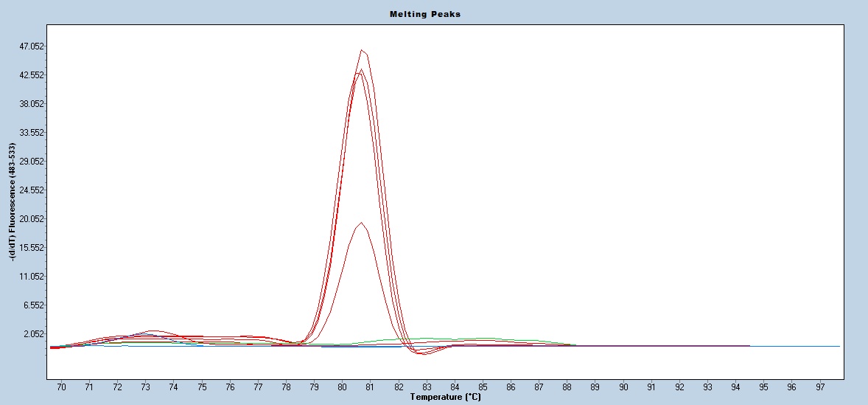
Task: Click the 47.052 y-axis tick label
Action: (32, 46)
